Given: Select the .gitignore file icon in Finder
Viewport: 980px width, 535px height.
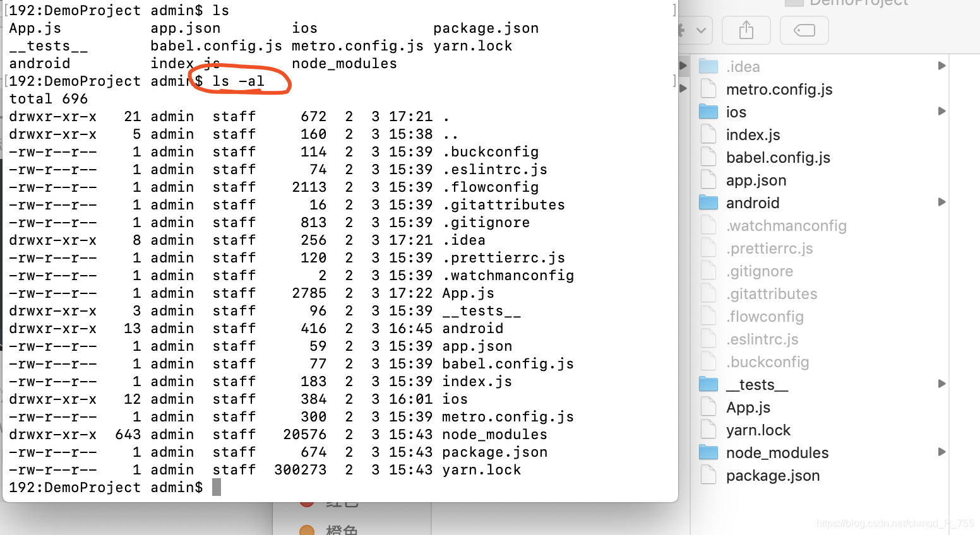Looking at the screenshot, I should tap(708, 271).
